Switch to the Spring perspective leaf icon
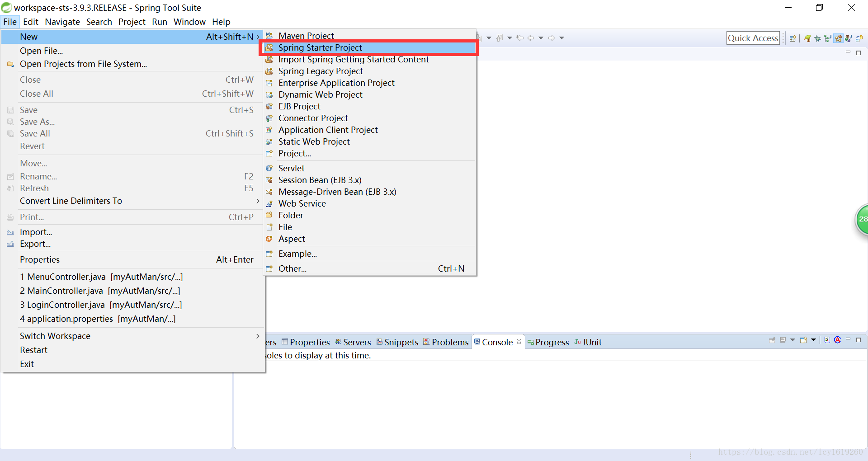 pos(807,38)
